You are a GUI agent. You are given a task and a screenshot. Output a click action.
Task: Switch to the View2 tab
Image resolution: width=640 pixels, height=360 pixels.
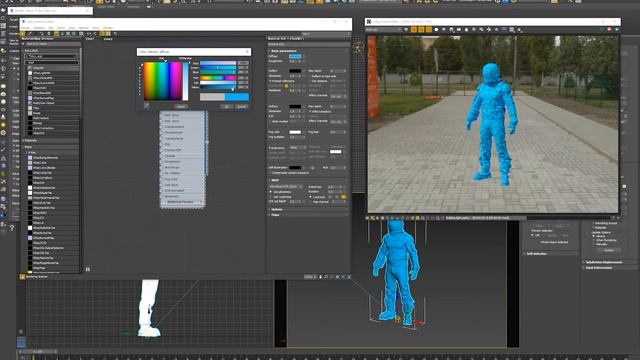pyautogui.click(x=108, y=39)
